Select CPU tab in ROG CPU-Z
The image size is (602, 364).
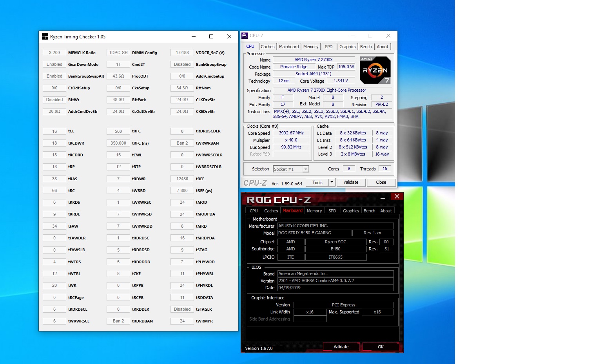[x=254, y=211]
